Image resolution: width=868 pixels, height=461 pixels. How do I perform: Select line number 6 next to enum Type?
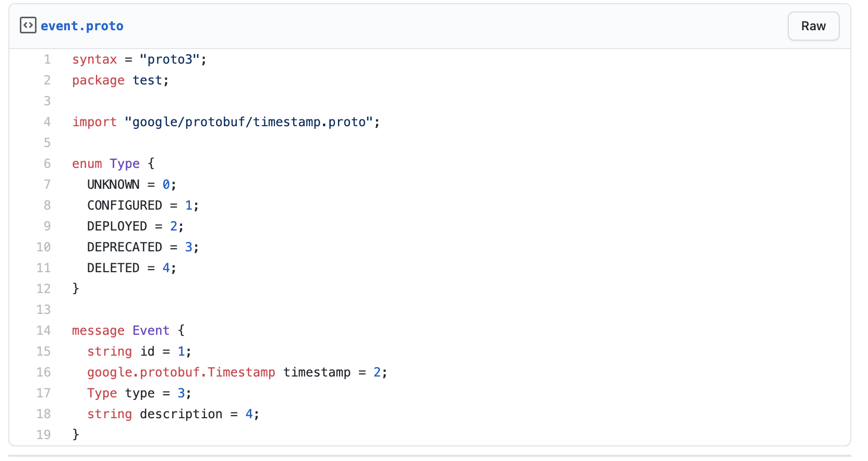pos(47,163)
